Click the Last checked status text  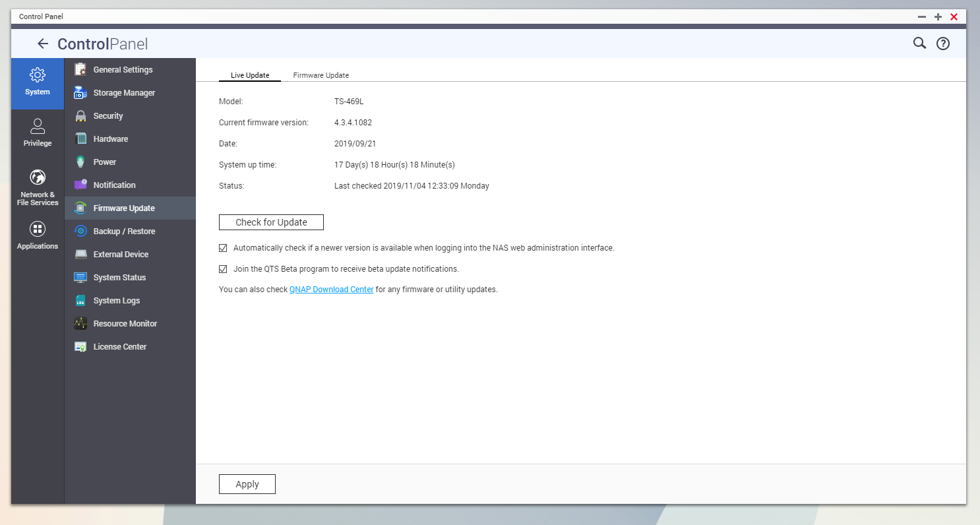(412, 186)
